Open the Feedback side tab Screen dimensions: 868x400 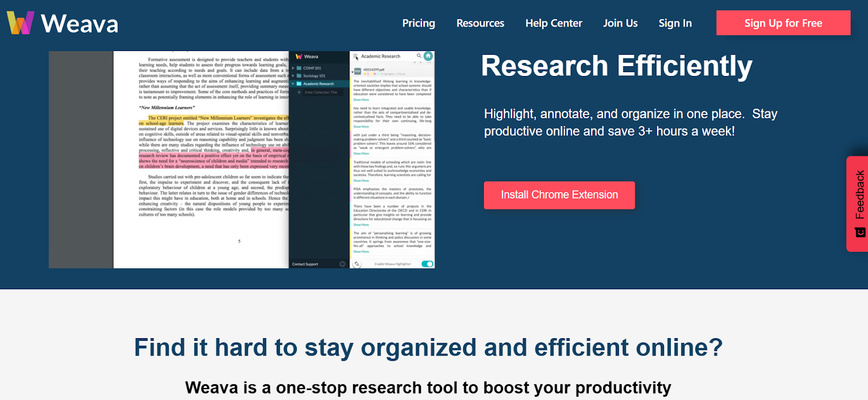[x=858, y=204]
